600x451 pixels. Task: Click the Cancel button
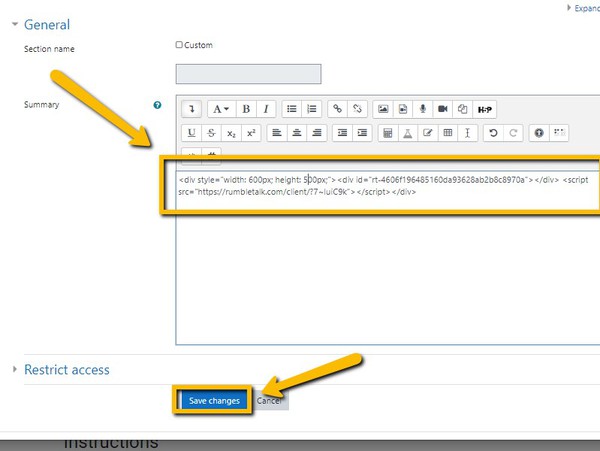click(270, 400)
